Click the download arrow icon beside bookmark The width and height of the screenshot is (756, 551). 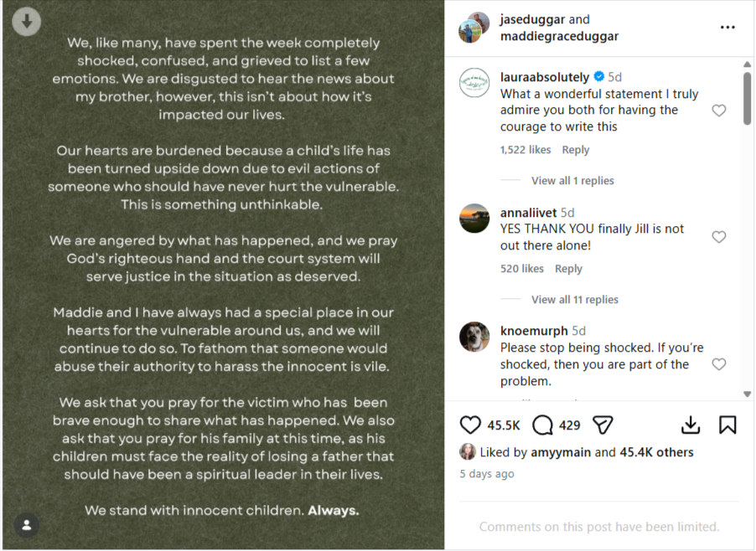point(691,425)
